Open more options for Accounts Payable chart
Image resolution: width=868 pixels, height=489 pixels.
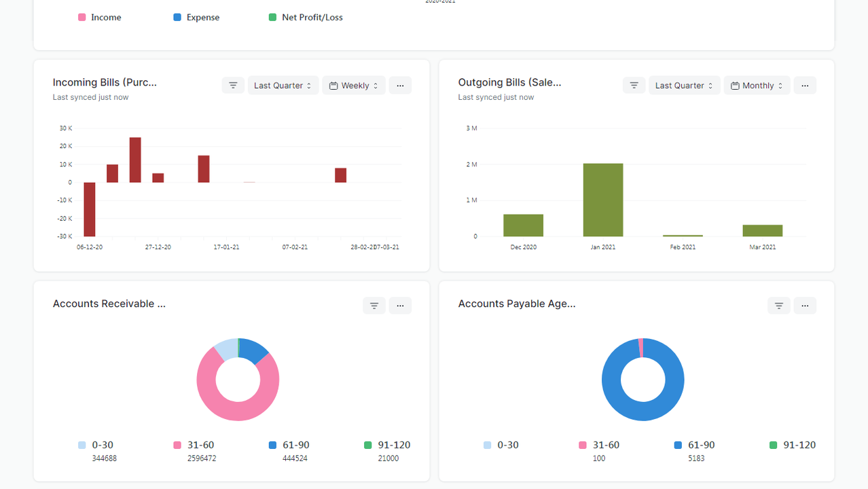point(805,306)
